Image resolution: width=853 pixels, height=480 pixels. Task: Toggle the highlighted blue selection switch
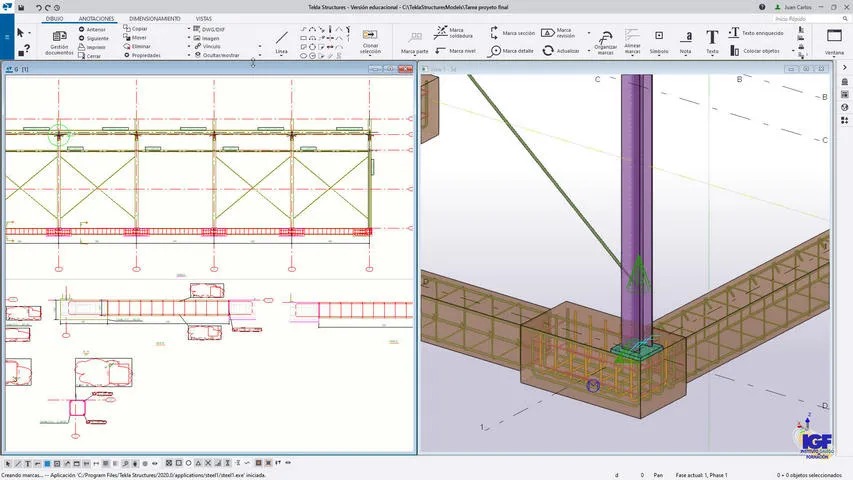coord(47,464)
